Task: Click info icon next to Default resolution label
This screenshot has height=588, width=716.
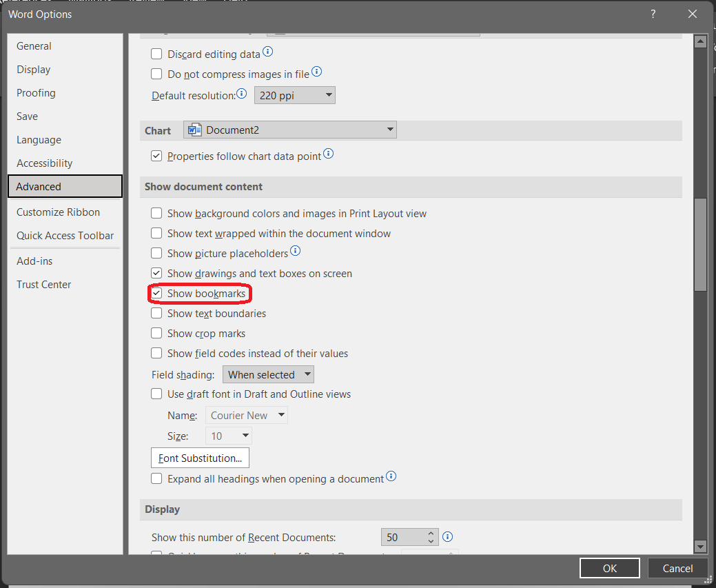Action: point(242,94)
